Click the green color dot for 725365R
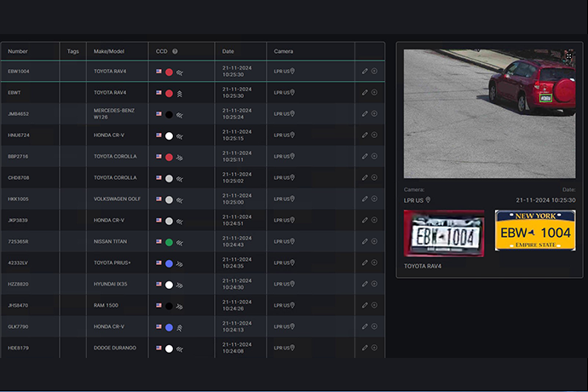This screenshot has width=588, height=392. click(169, 242)
